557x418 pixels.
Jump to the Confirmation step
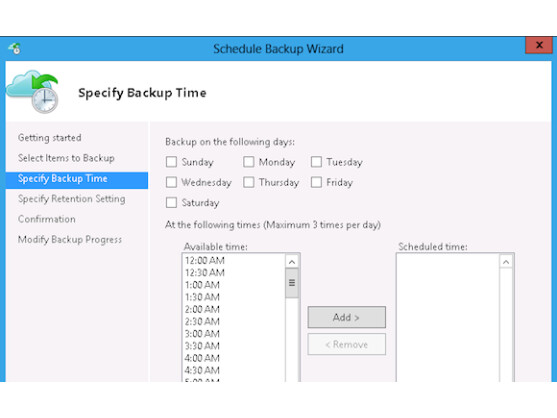click(x=47, y=219)
